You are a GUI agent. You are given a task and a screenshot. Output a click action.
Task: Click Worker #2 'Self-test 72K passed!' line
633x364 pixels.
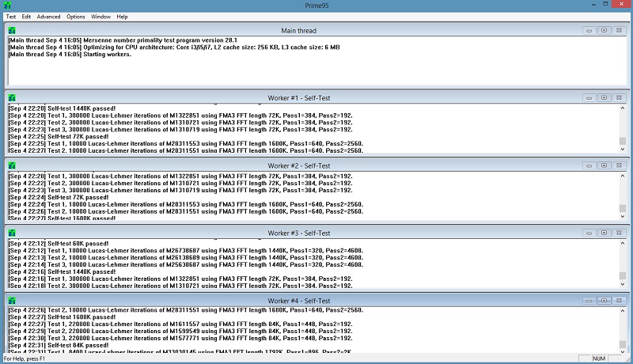pyautogui.click(x=58, y=197)
